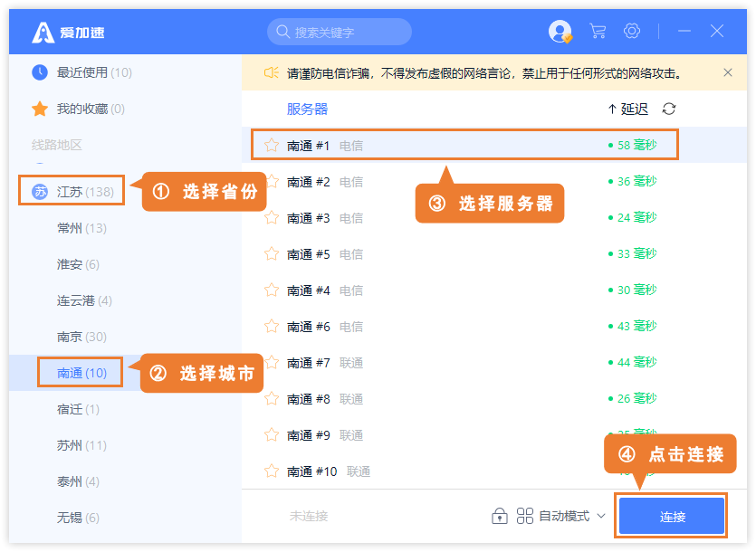Select city 连云港 (4)

pos(84,300)
